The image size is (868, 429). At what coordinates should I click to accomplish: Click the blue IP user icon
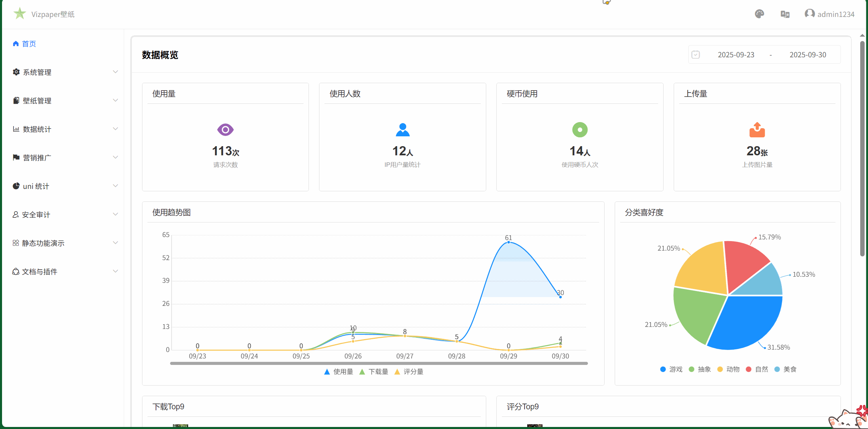(x=402, y=130)
